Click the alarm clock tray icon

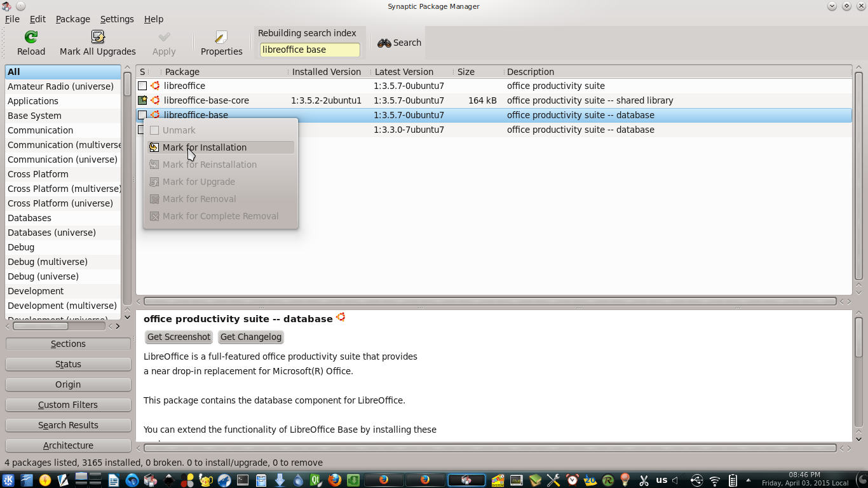[572, 480]
